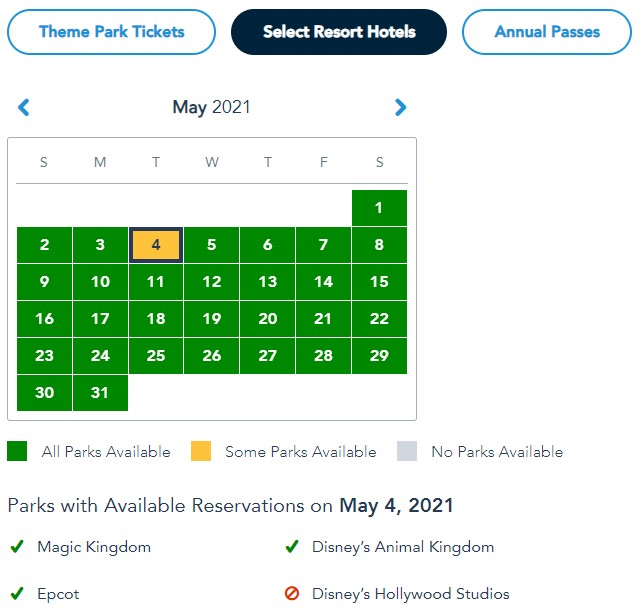Click May 19 on the calendar
The height and width of the screenshot is (615, 644).
click(212, 319)
